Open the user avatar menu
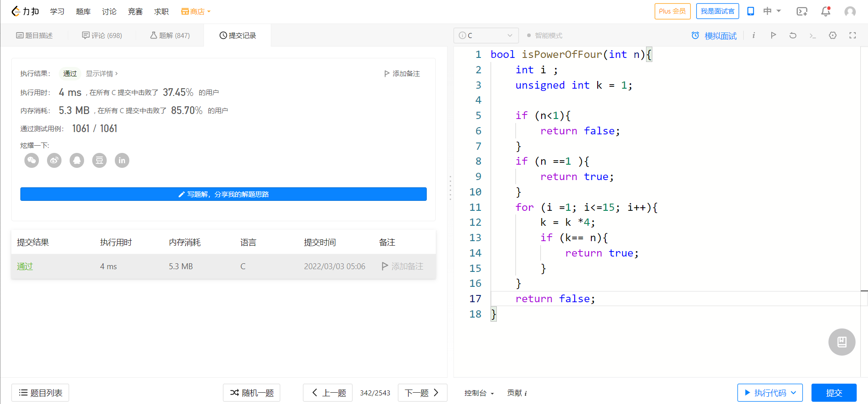Viewport: 868px width, 404px height. point(850,11)
